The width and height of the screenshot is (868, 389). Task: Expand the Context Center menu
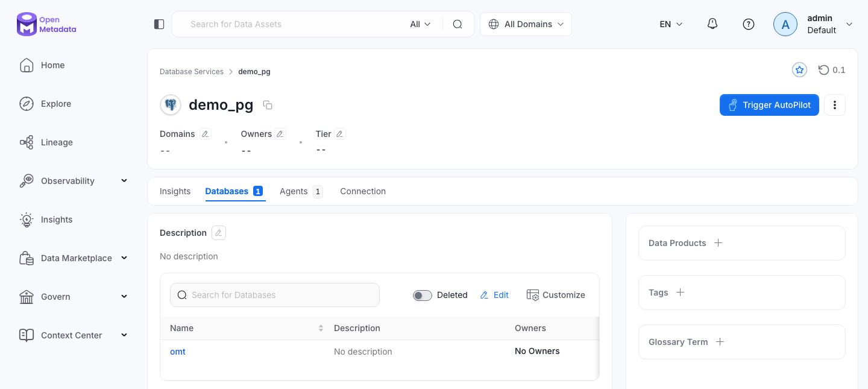click(x=124, y=335)
